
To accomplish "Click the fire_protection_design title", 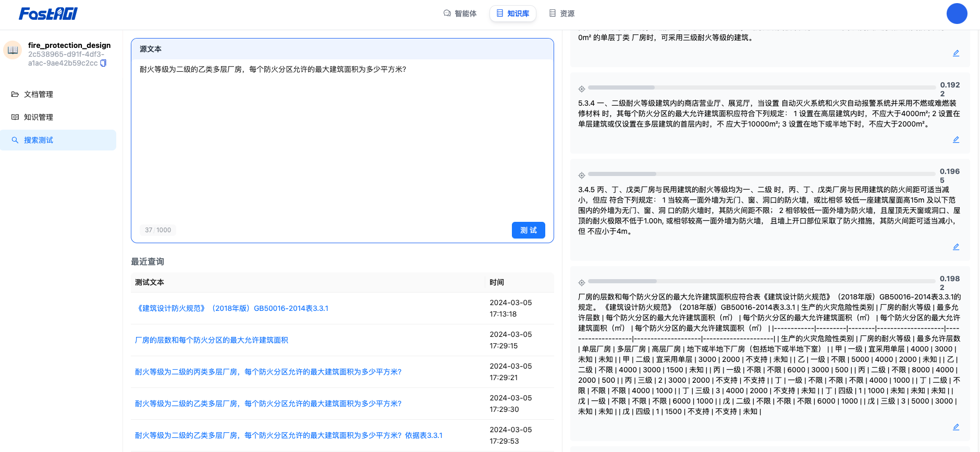I will [x=69, y=45].
